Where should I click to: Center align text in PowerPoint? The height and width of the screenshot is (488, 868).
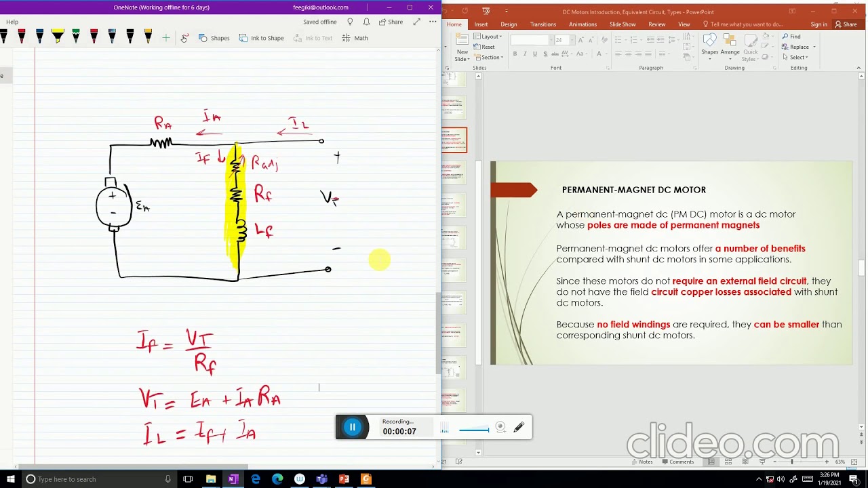pyautogui.click(x=628, y=54)
